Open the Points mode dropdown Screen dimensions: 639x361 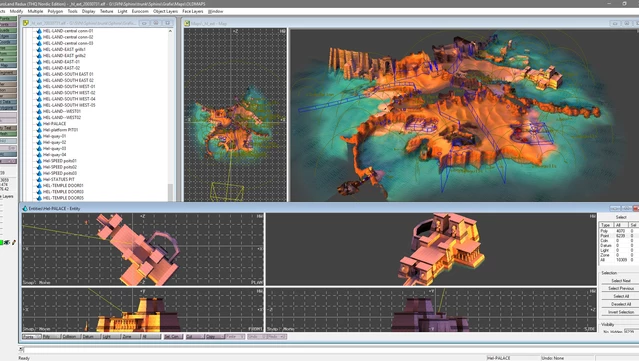31,337
